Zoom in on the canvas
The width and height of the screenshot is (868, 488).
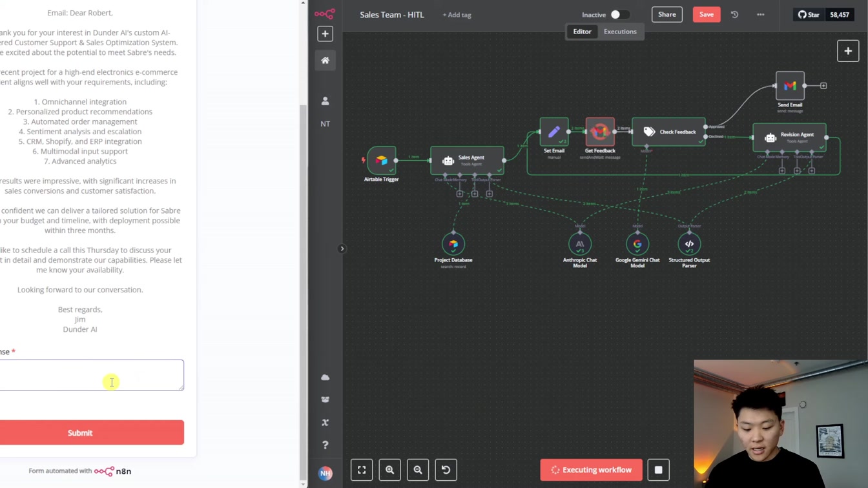pyautogui.click(x=389, y=470)
